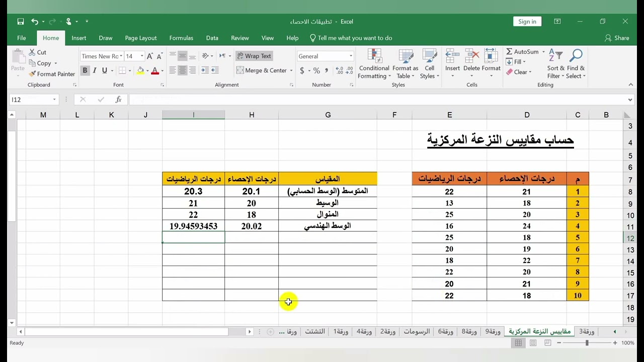Image resolution: width=644 pixels, height=362 pixels.
Task: Open the General number format dropdown
Action: pos(351,56)
